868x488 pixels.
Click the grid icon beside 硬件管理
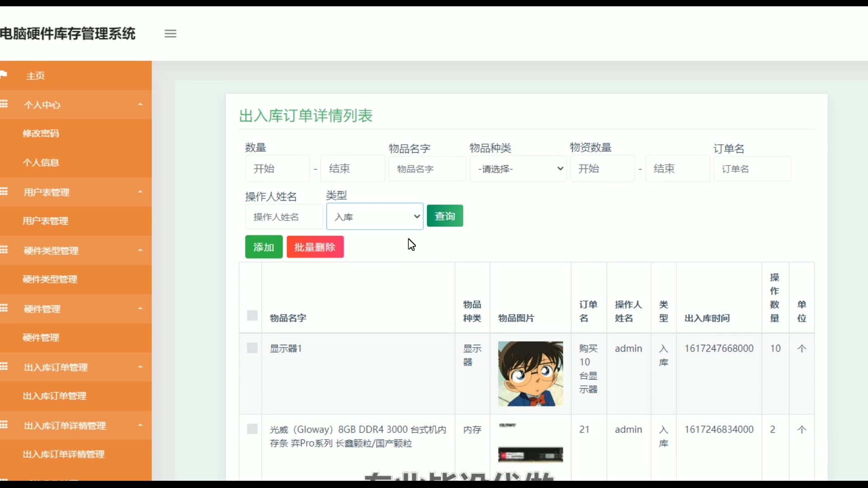tap(4, 308)
